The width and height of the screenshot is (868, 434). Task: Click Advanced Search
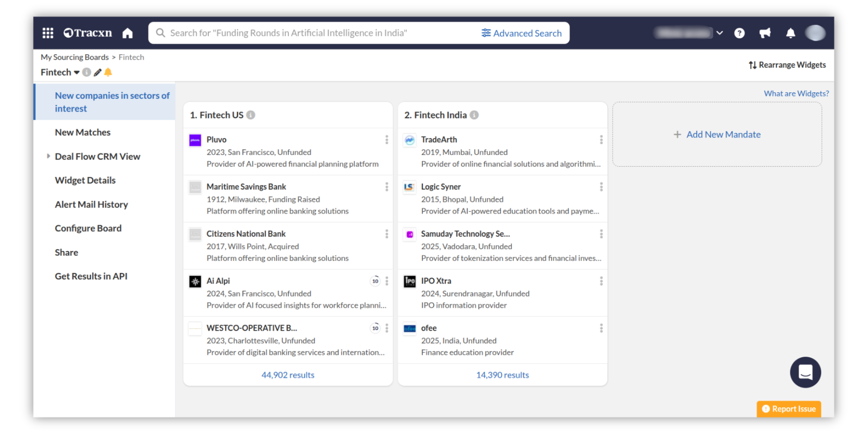(x=521, y=33)
